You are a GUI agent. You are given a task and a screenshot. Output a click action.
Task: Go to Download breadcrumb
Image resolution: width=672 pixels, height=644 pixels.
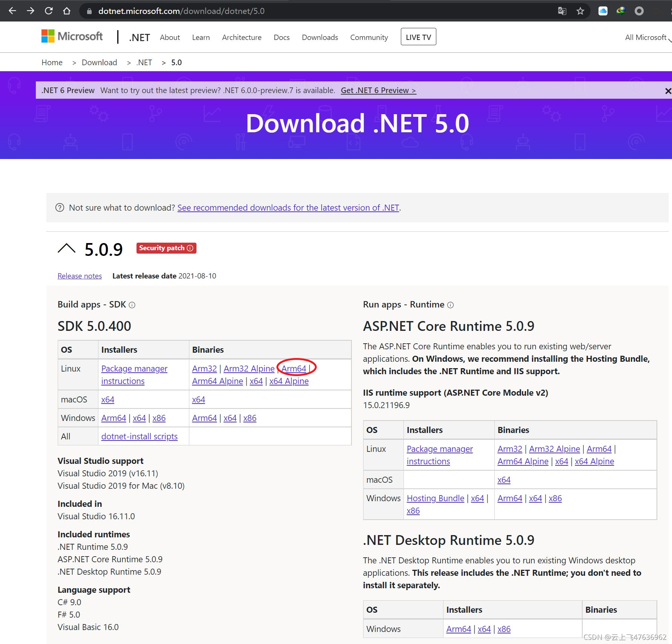pyautogui.click(x=100, y=63)
